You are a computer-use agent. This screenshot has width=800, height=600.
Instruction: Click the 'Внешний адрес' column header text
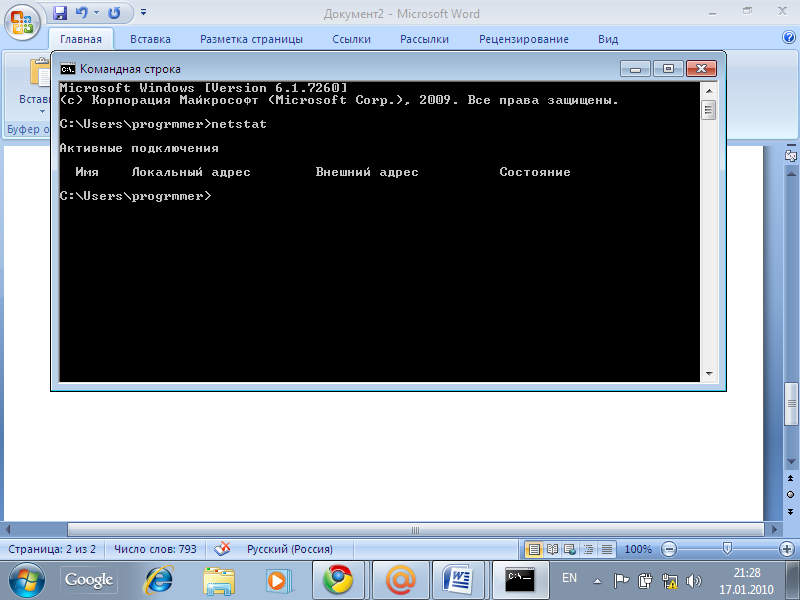coord(367,172)
